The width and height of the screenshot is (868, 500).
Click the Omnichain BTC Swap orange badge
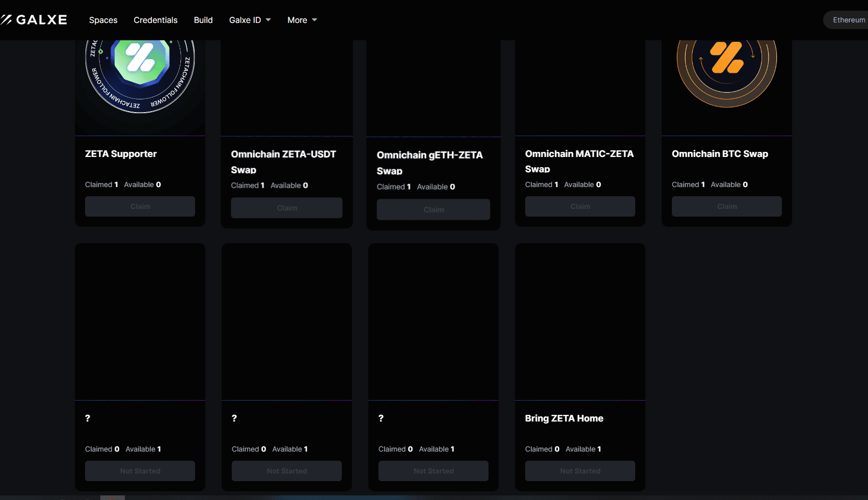726,66
